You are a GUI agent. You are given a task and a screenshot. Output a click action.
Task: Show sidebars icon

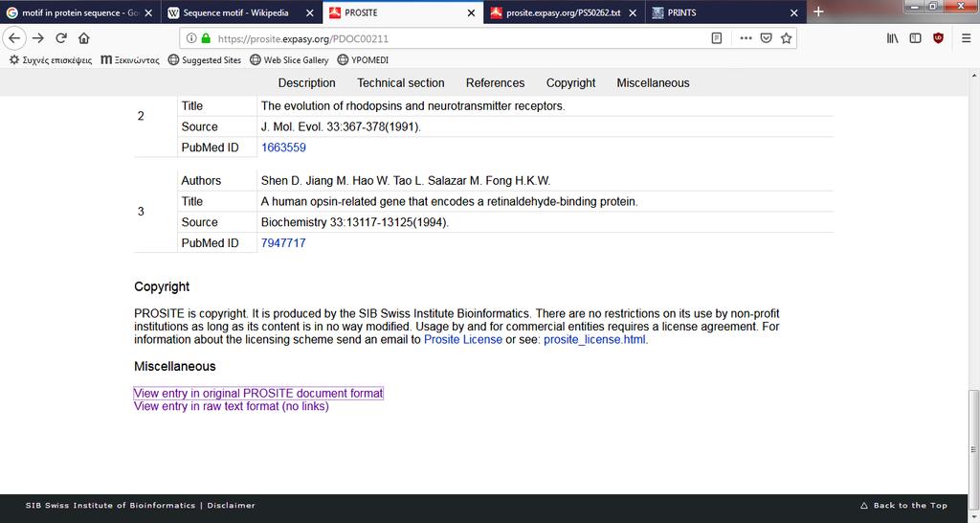pos(915,38)
